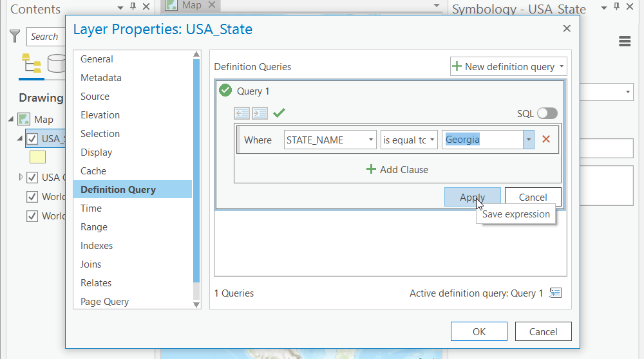Open Contents pane options dropdown arrow

pyautogui.click(x=120, y=8)
